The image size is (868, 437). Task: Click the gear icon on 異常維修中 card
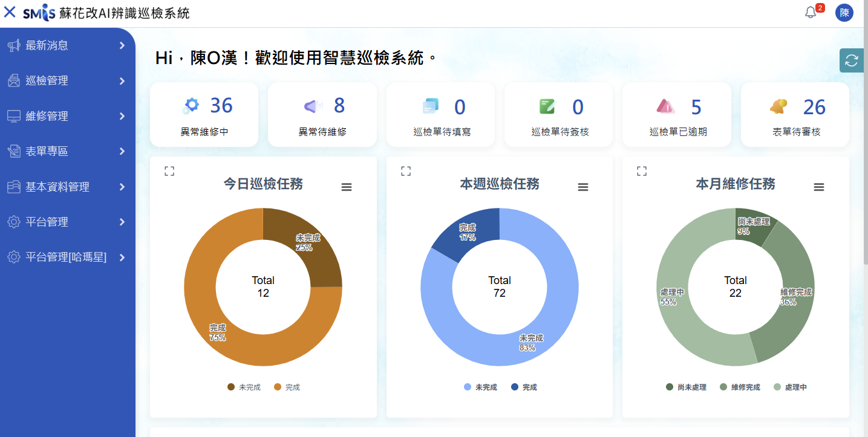191,106
